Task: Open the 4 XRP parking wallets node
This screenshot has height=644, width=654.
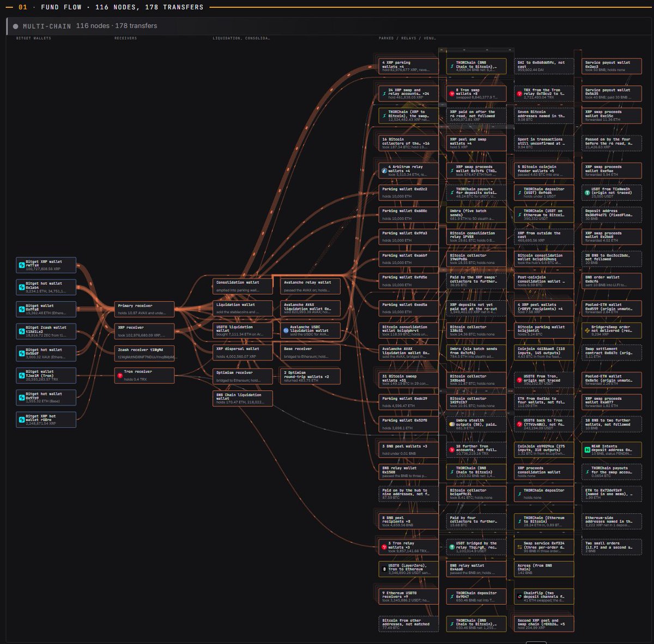Action: click(408, 66)
